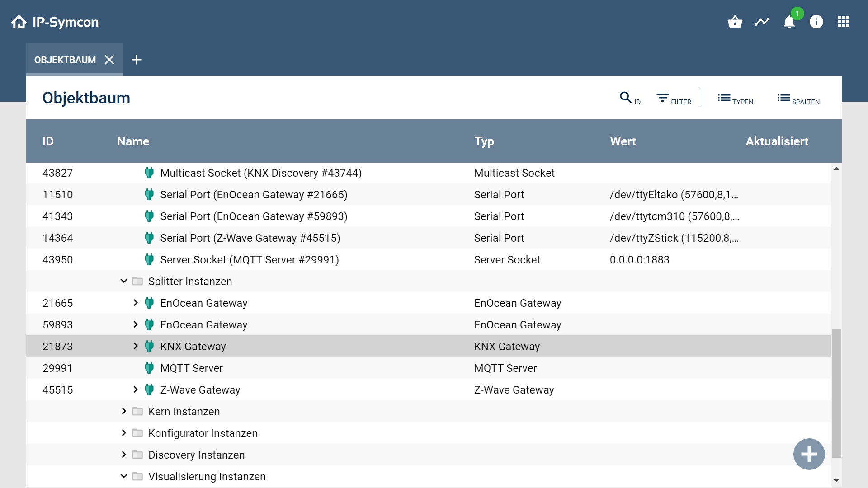
Task: Close the OBJEKTBAUM tab
Action: click(109, 60)
